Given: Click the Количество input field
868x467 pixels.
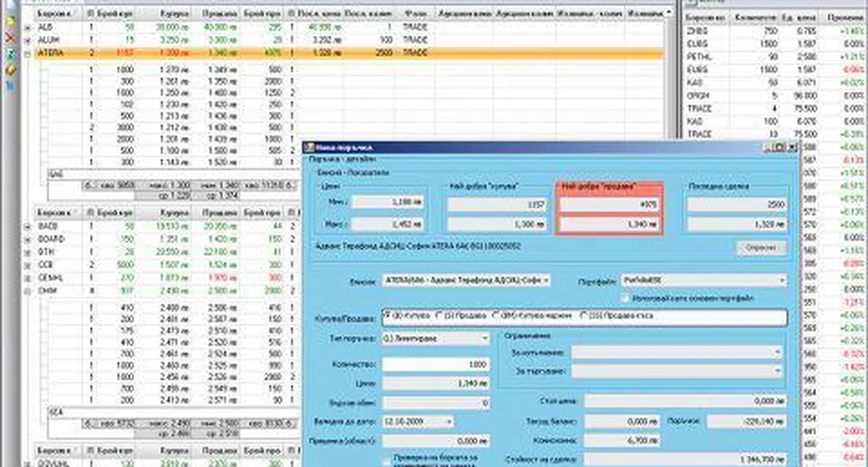Looking at the screenshot, I should (x=435, y=365).
